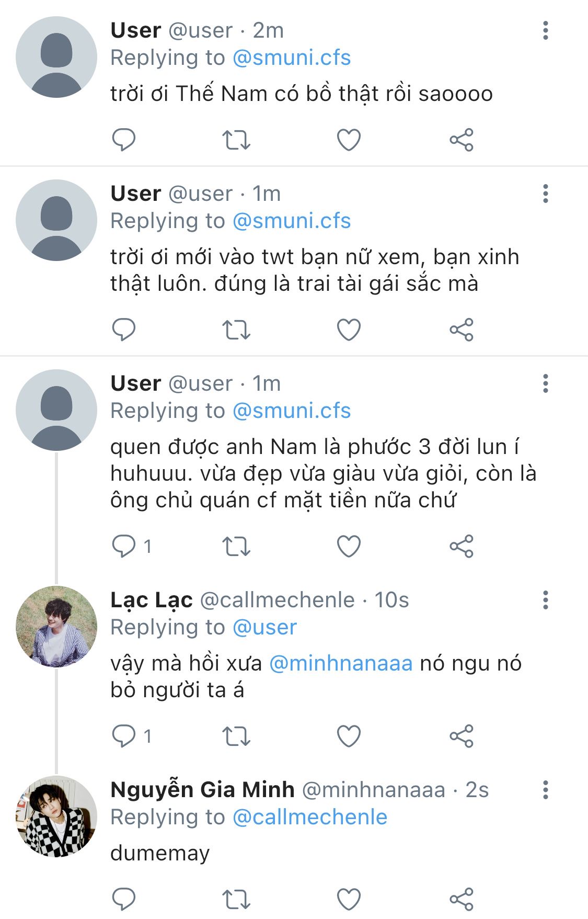Retweet the 'dumemay' reply

click(236, 899)
